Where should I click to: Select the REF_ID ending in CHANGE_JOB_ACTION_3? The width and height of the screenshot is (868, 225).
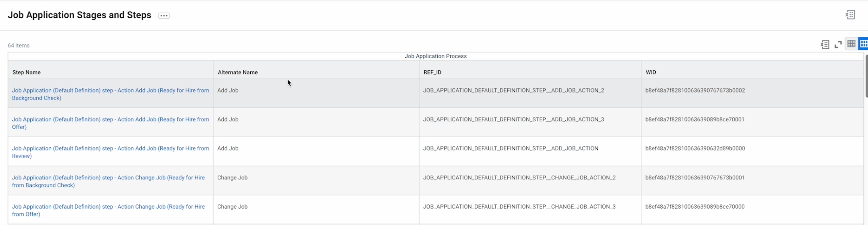click(519, 207)
